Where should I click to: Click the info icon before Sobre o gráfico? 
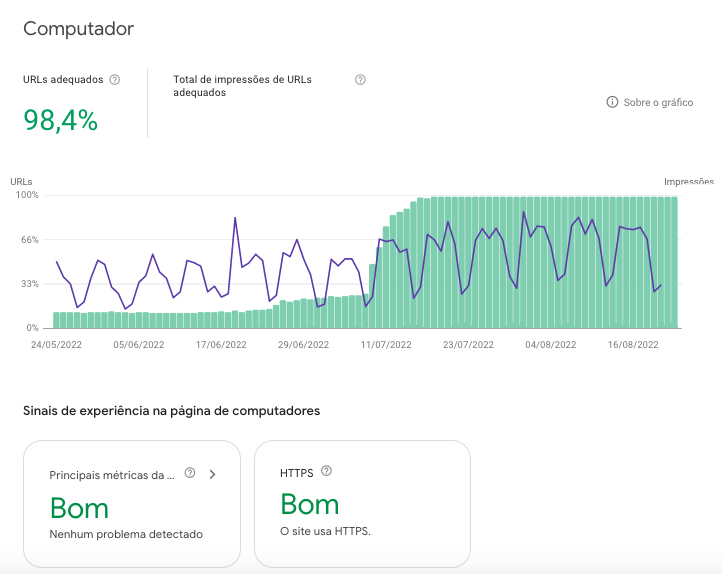click(612, 103)
